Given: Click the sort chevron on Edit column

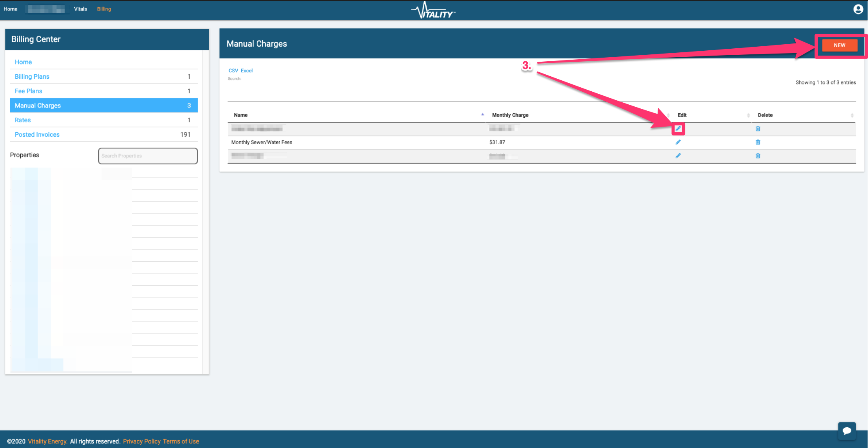Looking at the screenshot, I should pos(749,115).
